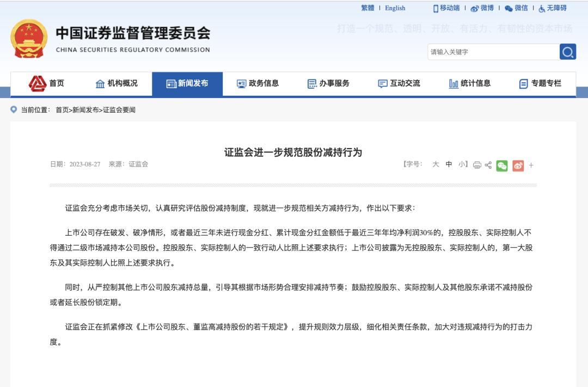Open 统计信息 navigation menu
Image resolution: width=588 pixels, height=387 pixels.
pyautogui.click(x=470, y=83)
